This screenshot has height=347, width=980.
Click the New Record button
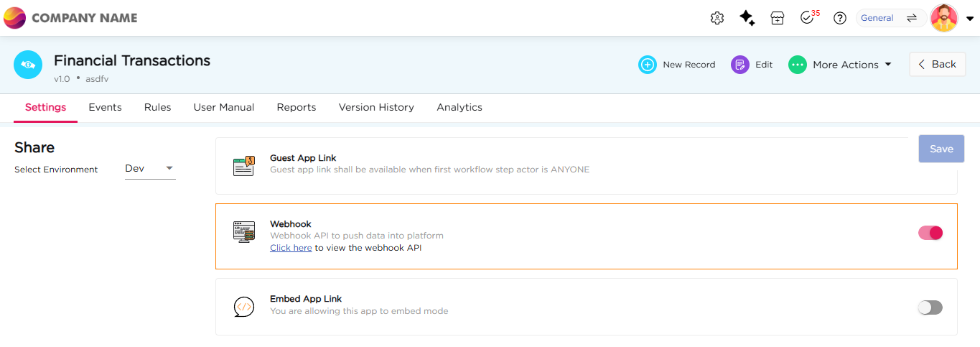click(677, 65)
